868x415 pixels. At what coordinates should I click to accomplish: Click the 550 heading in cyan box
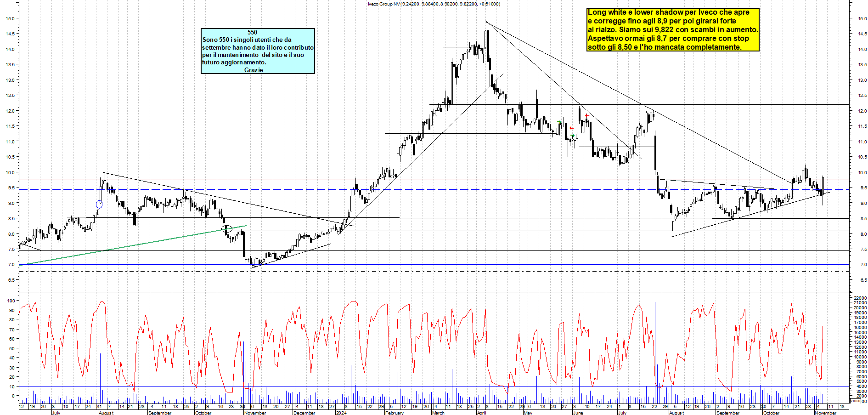(x=252, y=32)
